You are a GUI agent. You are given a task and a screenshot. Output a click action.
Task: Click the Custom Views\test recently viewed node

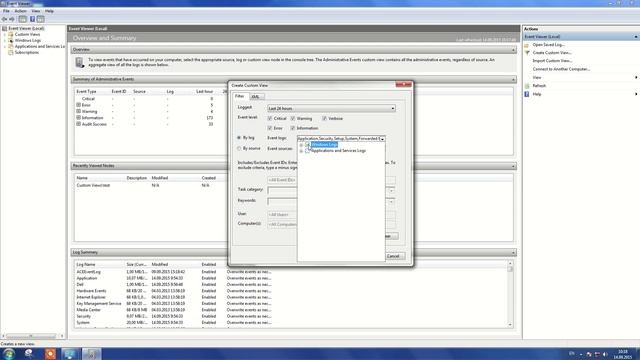point(93,185)
